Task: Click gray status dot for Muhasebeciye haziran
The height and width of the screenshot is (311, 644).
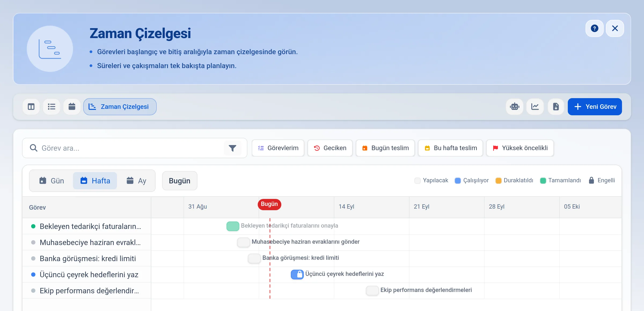Action: (33, 242)
